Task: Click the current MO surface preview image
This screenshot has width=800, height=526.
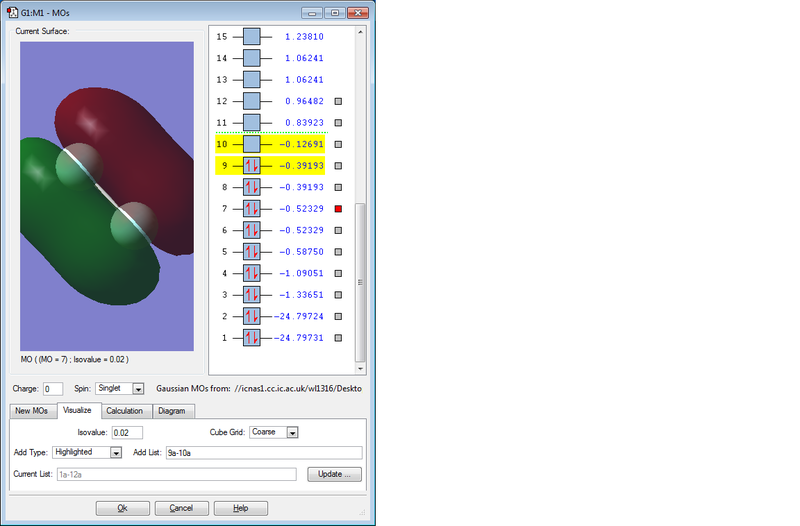Action: point(107,196)
